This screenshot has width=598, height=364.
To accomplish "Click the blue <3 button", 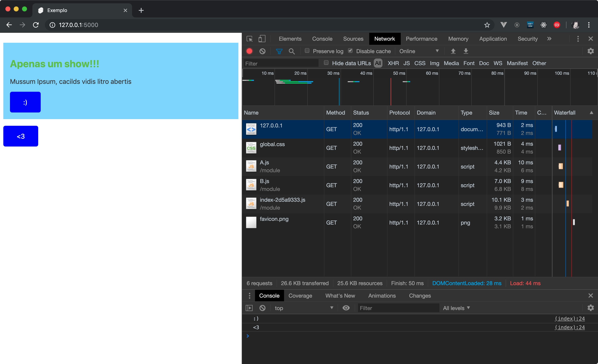I will [x=21, y=136].
